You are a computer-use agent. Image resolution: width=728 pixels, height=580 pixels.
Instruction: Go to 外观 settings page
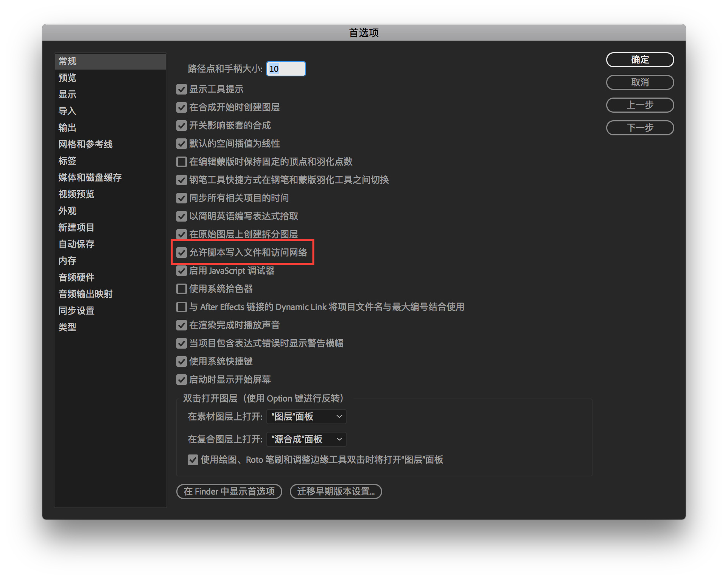point(67,211)
